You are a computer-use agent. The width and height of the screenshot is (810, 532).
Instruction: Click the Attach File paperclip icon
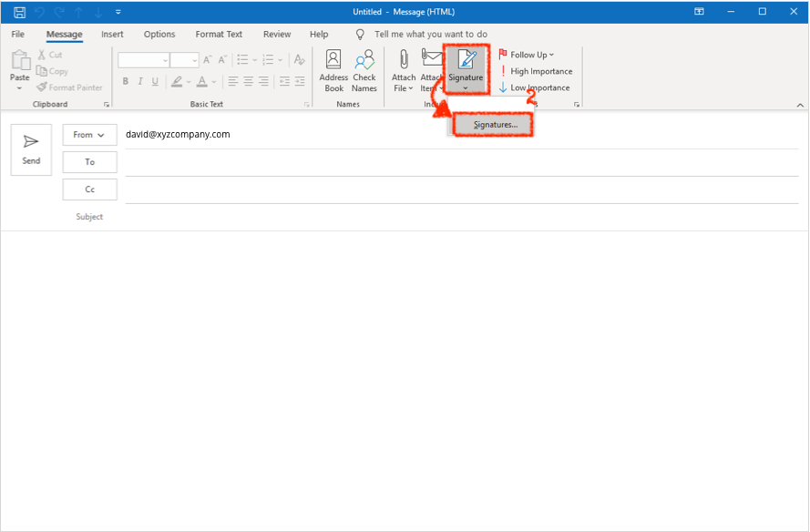click(404, 60)
